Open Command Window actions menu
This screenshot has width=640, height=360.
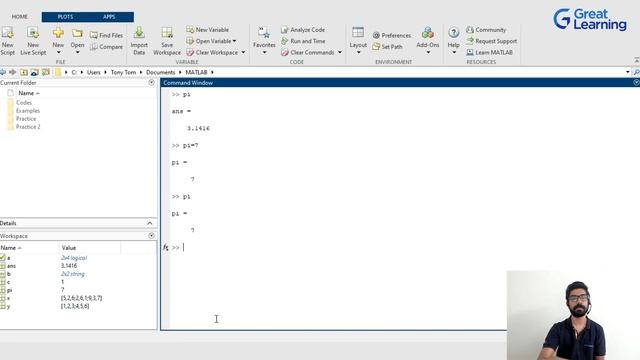point(636,82)
